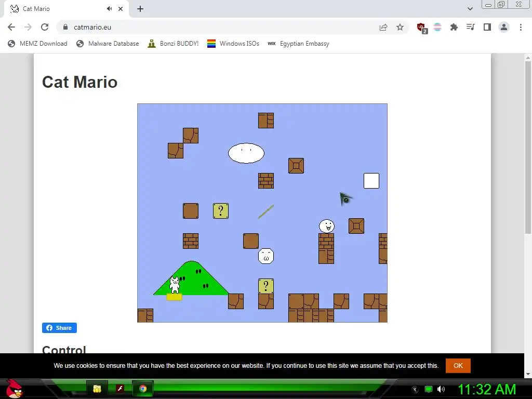Image resolution: width=532 pixels, height=399 pixels.
Task: Click the browser forward arrow
Action: 28,27
